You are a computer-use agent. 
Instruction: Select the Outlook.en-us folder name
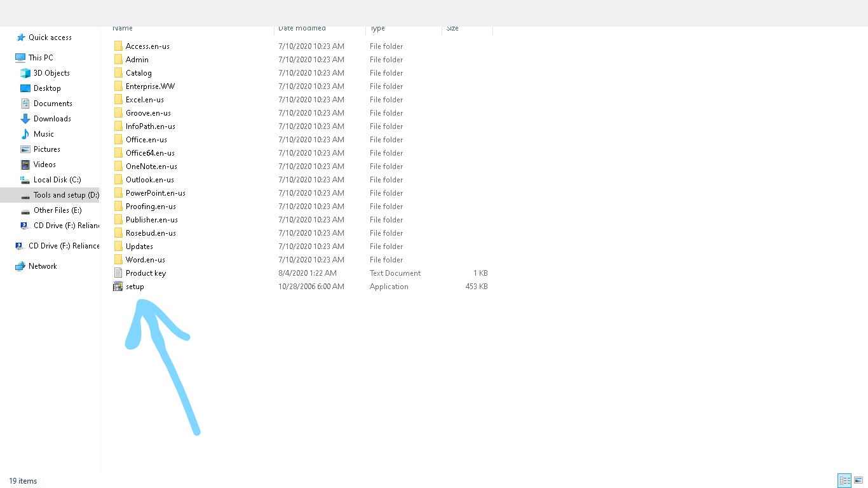tap(150, 180)
